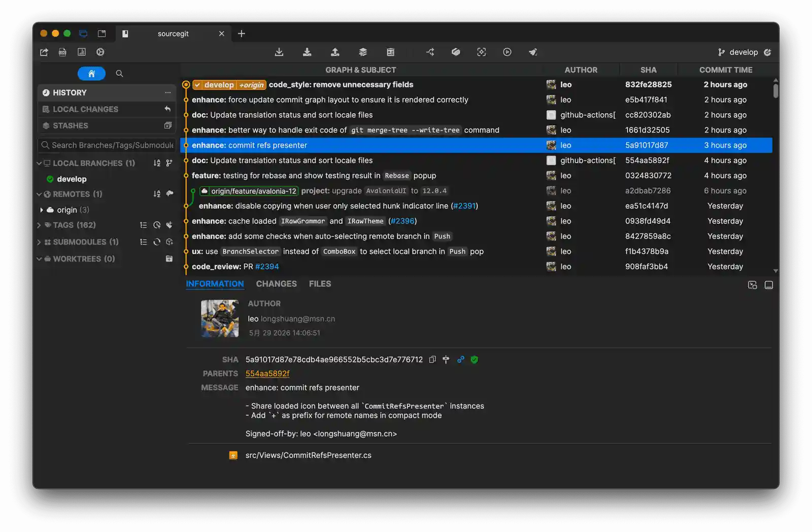Click the Search Branches/Tags/Submodules field
The image size is (812, 532).
tap(107, 145)
